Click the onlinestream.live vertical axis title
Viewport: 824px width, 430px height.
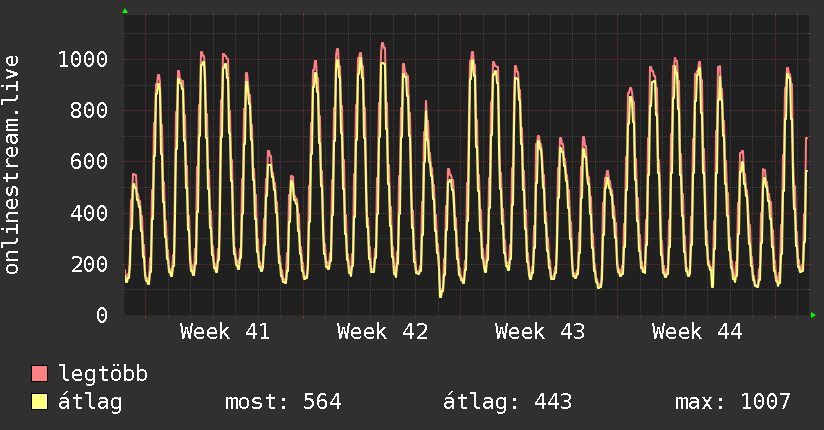pos(12,165)
